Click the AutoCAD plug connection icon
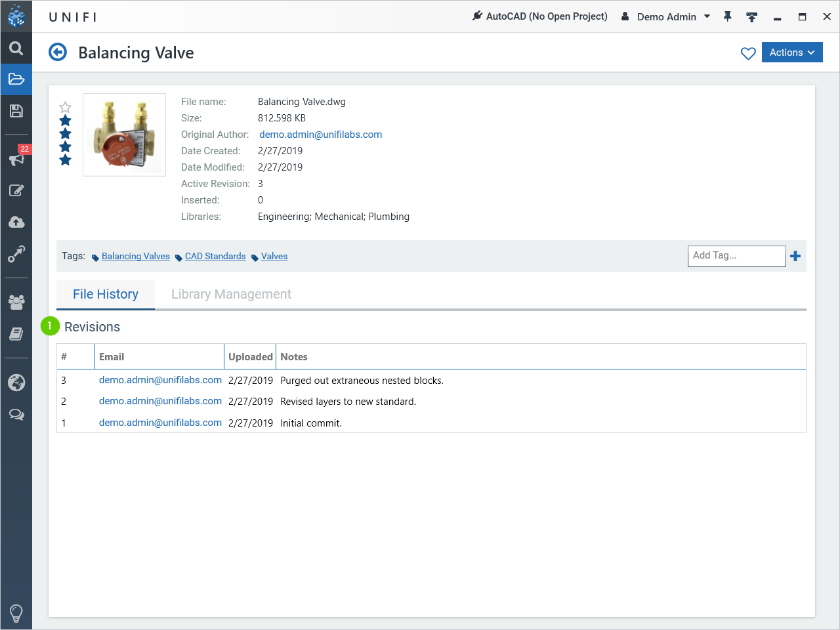This screenshot has width=840, height=630. [477, 16]
